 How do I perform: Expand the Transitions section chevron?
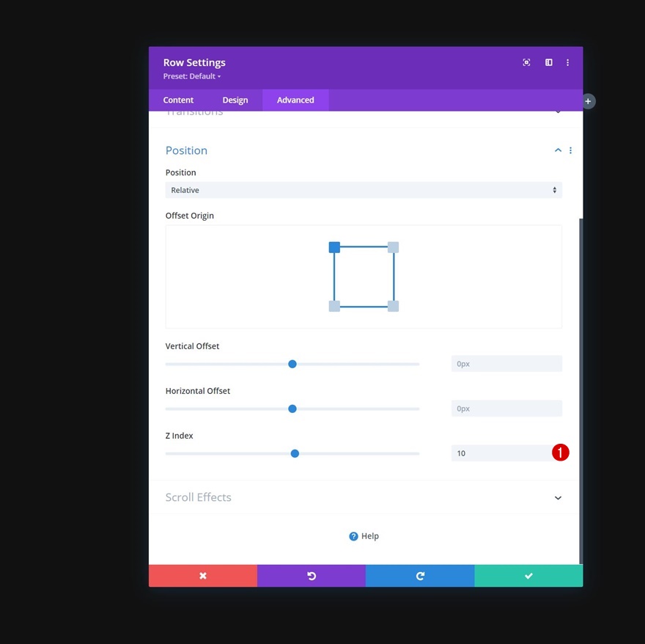[x=558, y=112]
